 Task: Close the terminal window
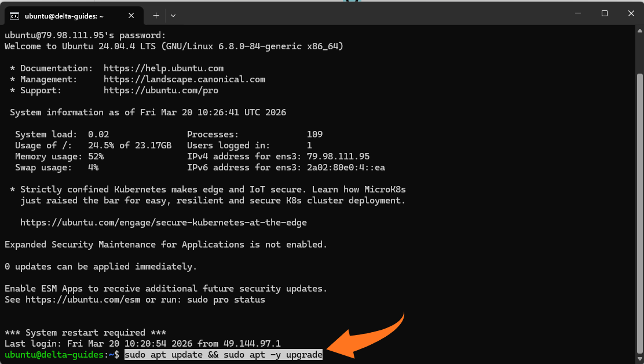[630, 13]
